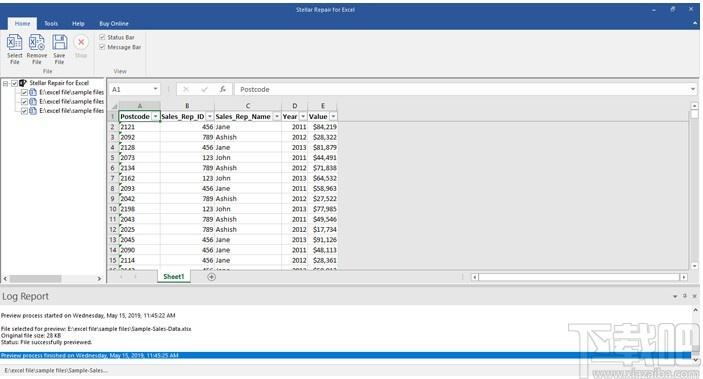This screenshot has height=379, width=703.
Task: Click the horizontal scrollbar of the file tree
Action: 35,279
